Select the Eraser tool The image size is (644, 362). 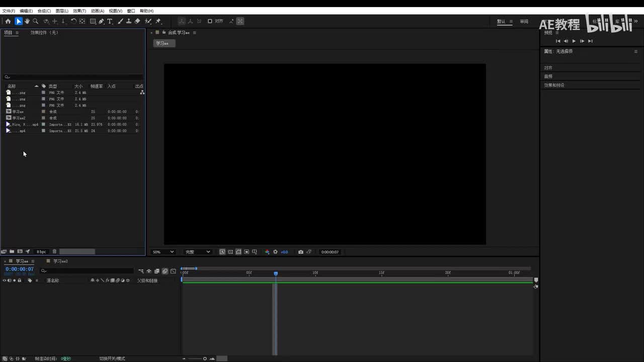click(137, 21)
